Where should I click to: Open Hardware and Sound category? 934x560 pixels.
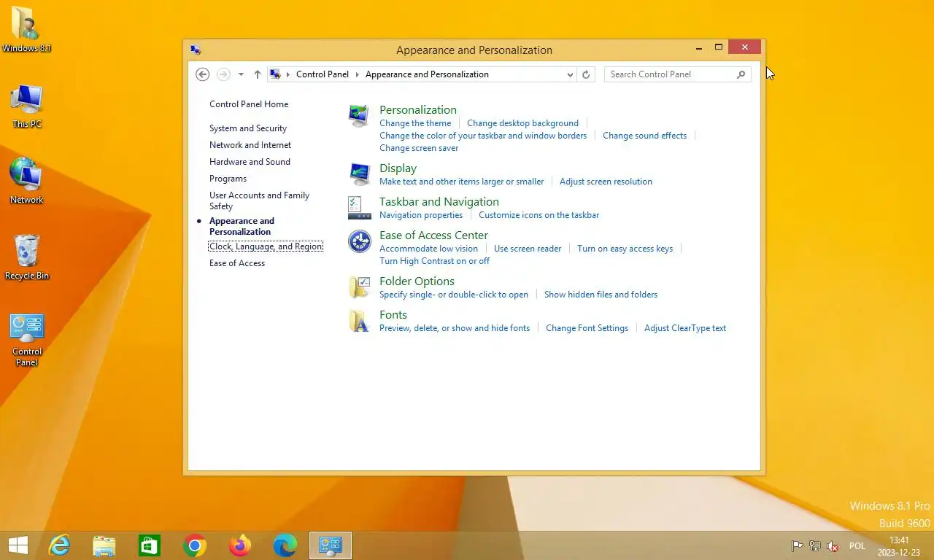tap(250, 162)
